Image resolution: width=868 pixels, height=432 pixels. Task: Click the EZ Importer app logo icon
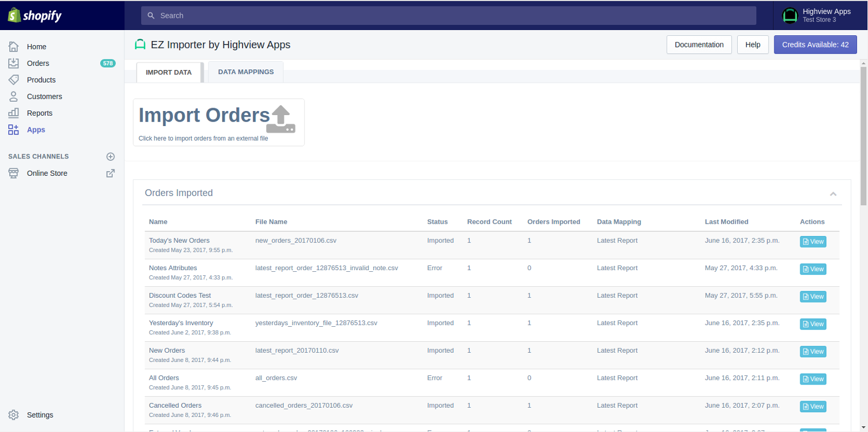140,45
